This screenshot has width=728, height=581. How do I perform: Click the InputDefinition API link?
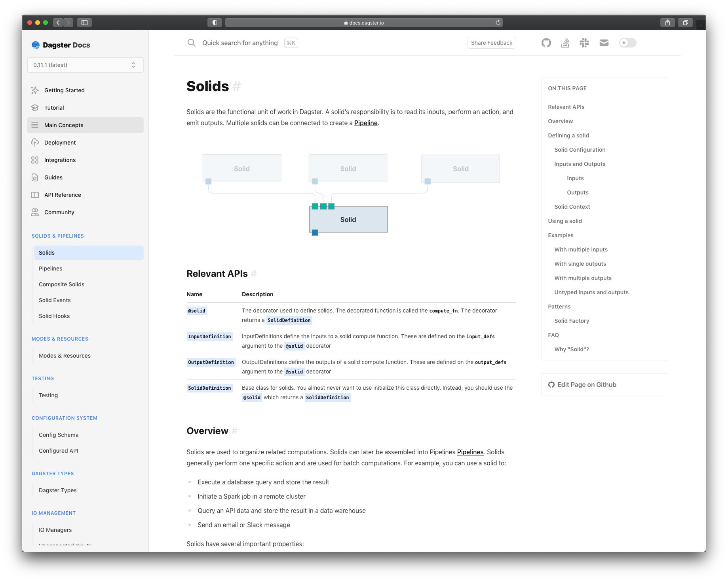pos(209,337)
